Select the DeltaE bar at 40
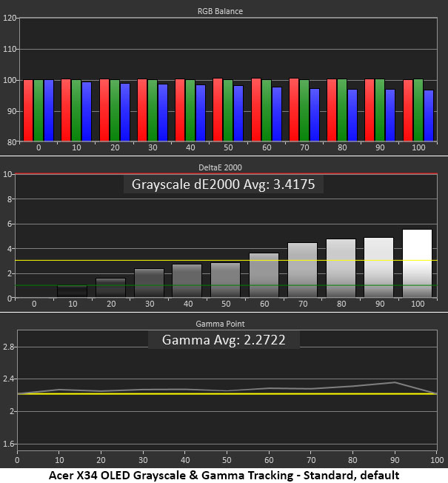The height and width of the screenshot is (483, 448). tap(187, 281)
